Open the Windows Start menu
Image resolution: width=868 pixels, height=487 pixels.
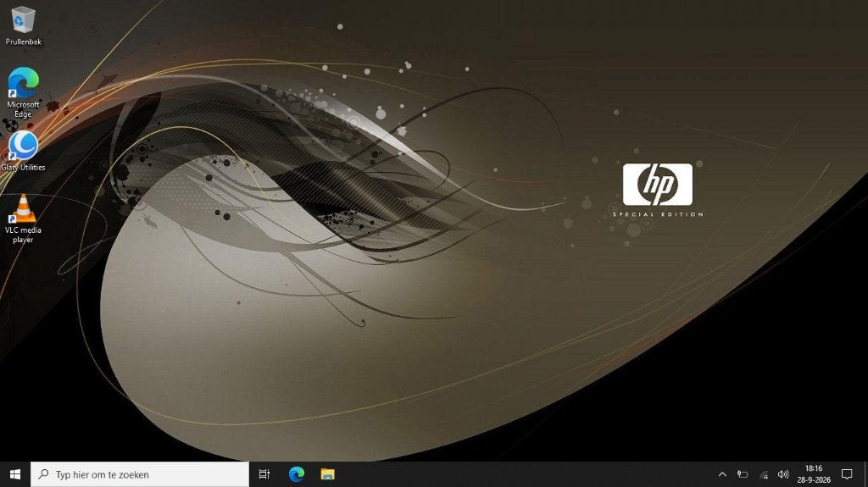point(15,474)
